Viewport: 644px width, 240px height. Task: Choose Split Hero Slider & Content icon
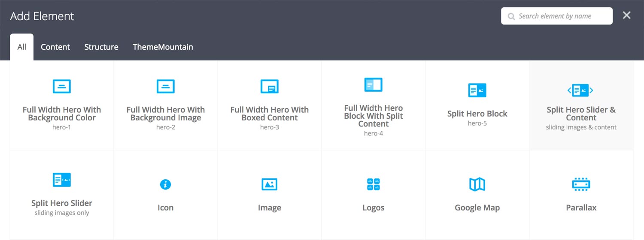(580, 90)
